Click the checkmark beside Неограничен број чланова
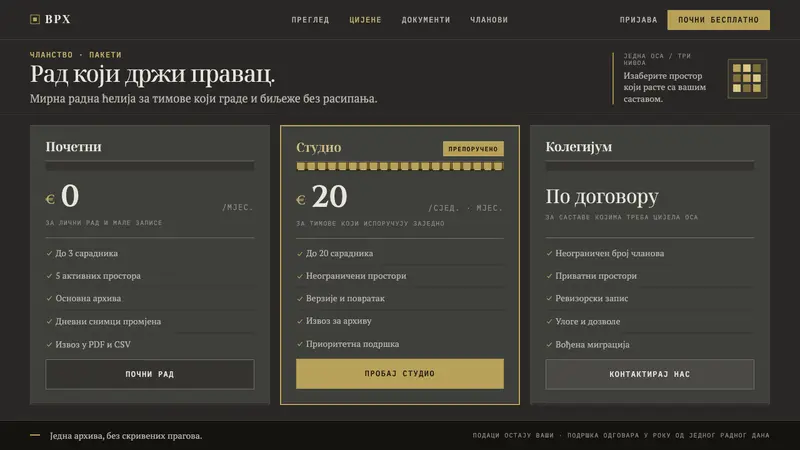This screenshot has height=450, width=800. pyautogui.click(x=549, y=253)
